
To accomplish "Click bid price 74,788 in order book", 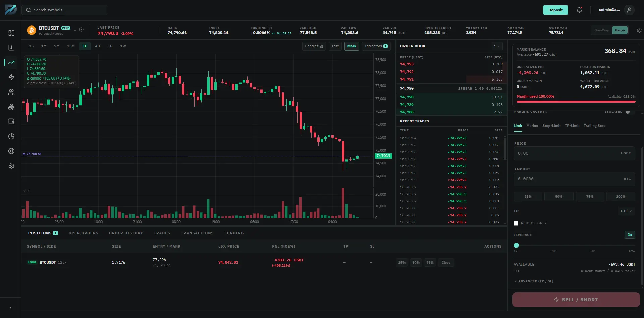I will pyautogui.click(x=407, y=112).
